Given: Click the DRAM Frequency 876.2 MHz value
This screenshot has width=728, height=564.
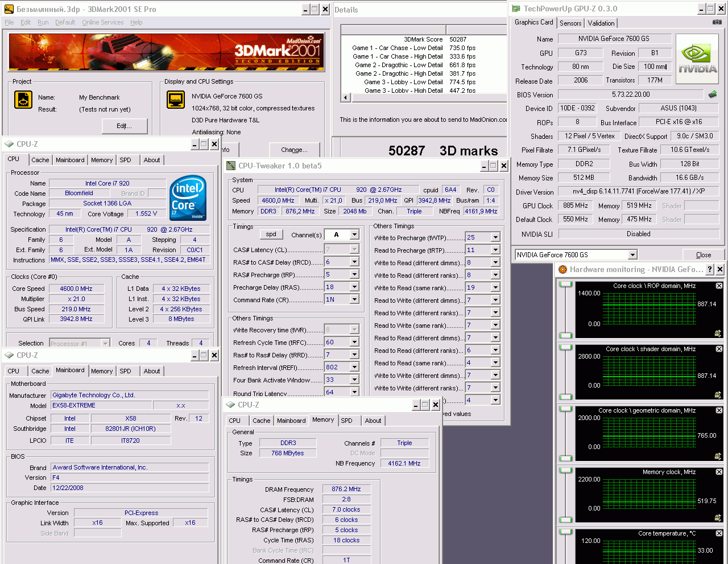Looking at the screenshot, I should click(x=346, y=489).
